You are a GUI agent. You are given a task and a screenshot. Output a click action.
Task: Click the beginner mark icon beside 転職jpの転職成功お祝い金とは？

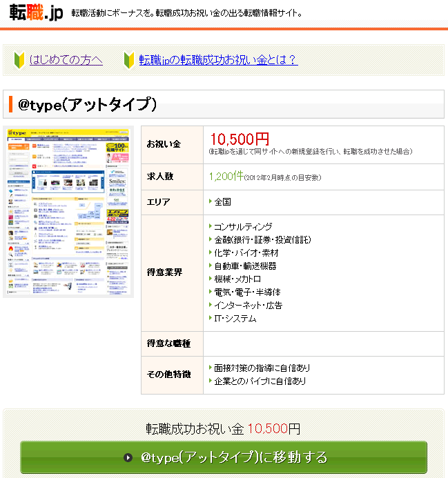128,60
